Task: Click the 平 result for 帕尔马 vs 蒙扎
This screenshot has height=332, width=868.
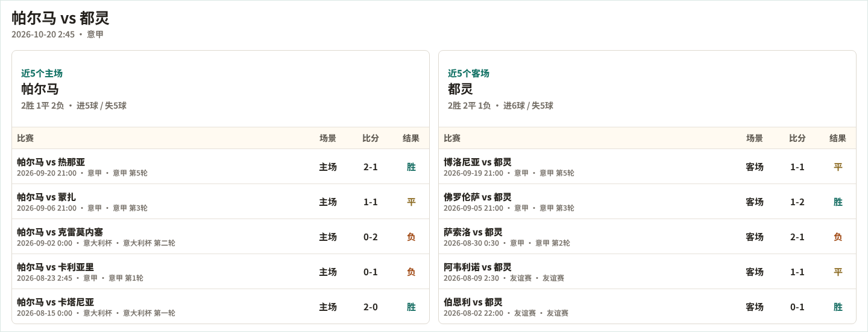Action: tap(411, 202)
